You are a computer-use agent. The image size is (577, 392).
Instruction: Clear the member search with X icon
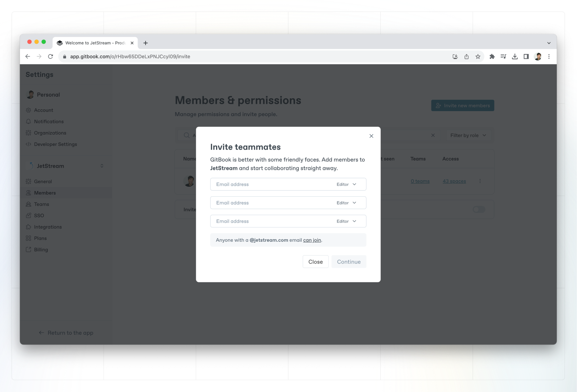(433, 135)
